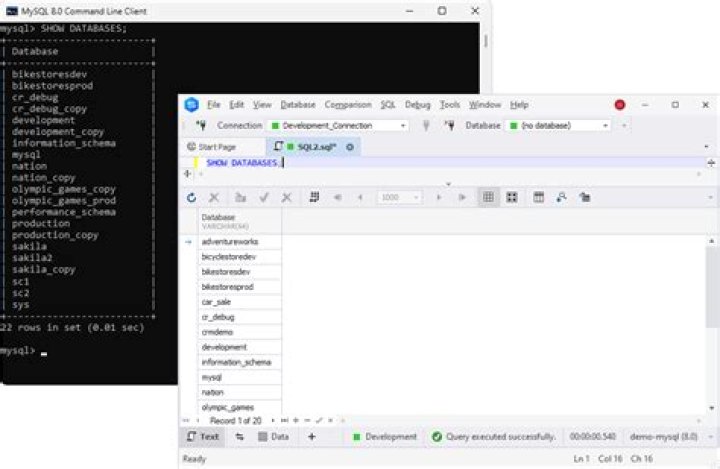Open the Window menu
The width and height of the screenshot is (720, 469).
tap(485, 105)
